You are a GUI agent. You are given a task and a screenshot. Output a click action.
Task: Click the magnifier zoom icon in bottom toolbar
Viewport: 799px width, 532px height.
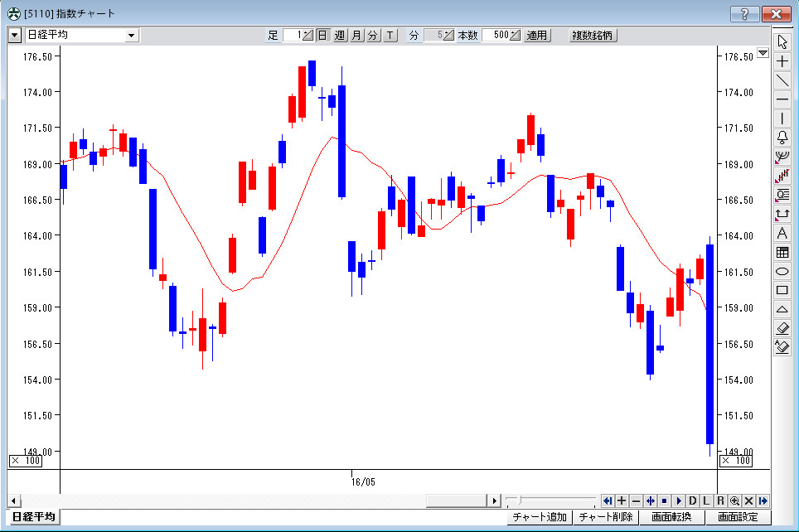[734, 501]
